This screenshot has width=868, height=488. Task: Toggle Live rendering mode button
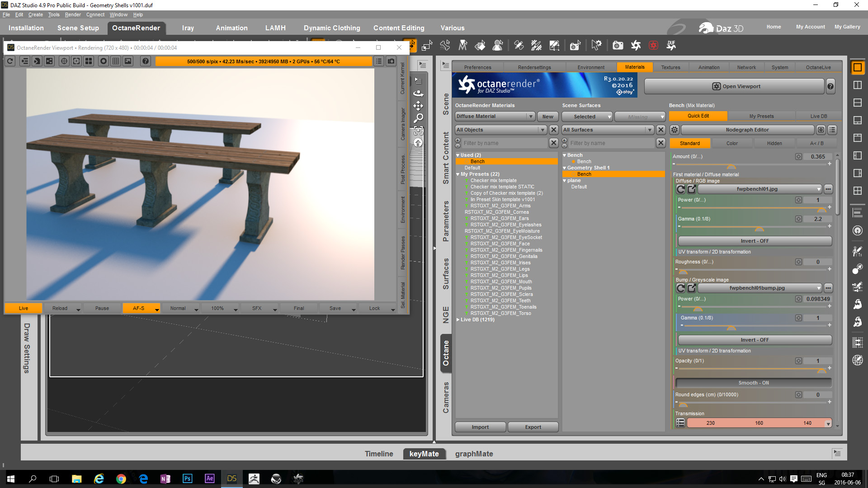(24, 308)
